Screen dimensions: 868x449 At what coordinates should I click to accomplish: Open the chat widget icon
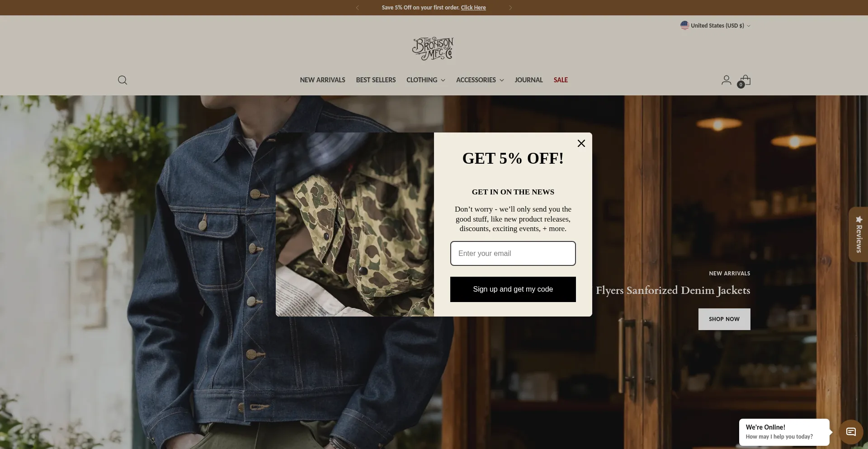pyautogui.click(x=851, y=431)
